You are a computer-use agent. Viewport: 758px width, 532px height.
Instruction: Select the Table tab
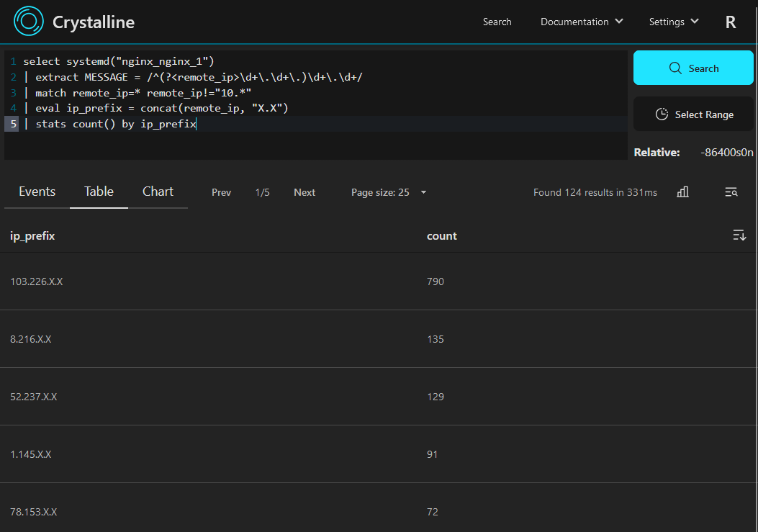click(x=99, y=191)
